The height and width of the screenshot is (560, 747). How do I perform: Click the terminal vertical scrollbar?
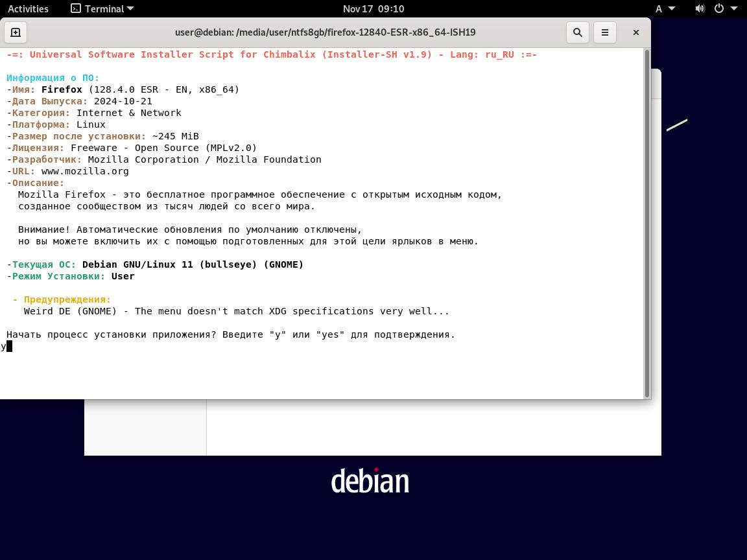point(647,223)
